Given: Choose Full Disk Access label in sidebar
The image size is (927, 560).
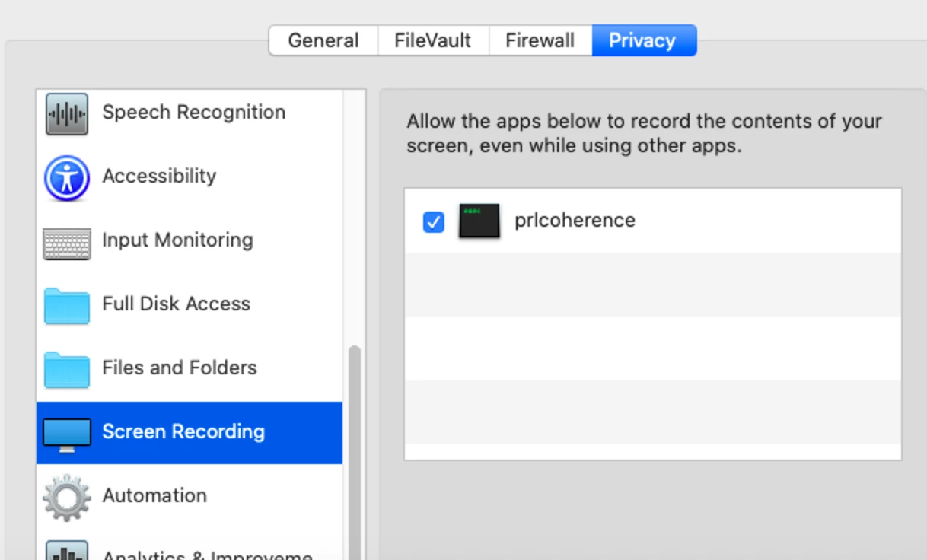Looking at the screenshot, I should point(176,304).
